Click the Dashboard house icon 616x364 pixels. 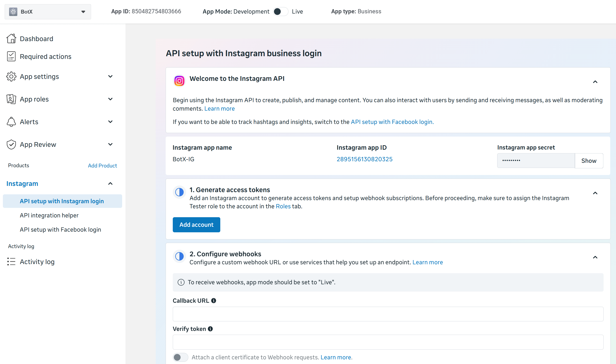11,38
